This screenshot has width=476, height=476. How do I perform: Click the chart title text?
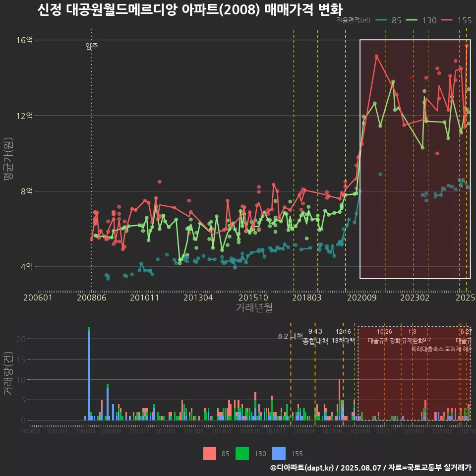click(x=190, y=9)
